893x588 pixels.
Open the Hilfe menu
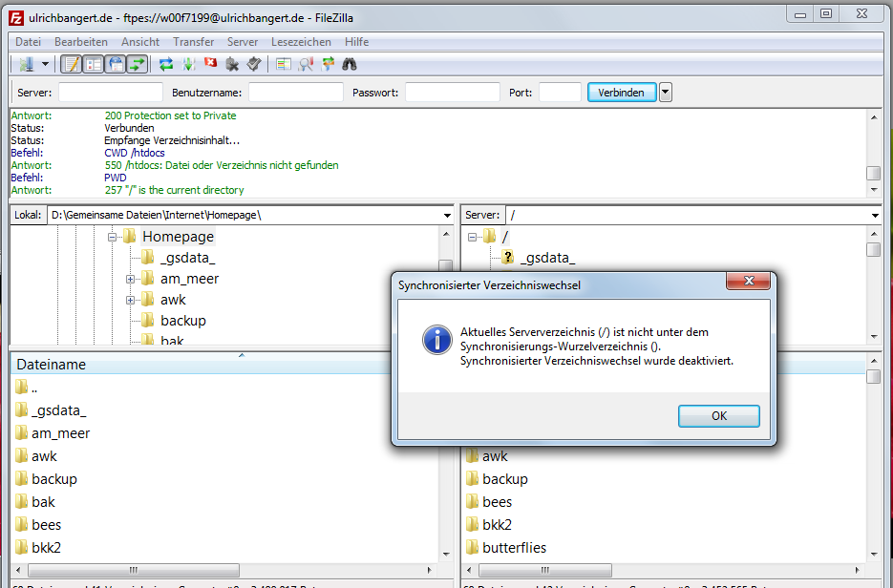[x=356, y=42]
